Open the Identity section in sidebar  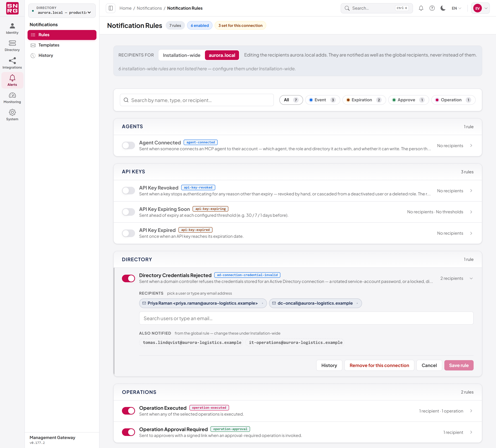(12, 29)
